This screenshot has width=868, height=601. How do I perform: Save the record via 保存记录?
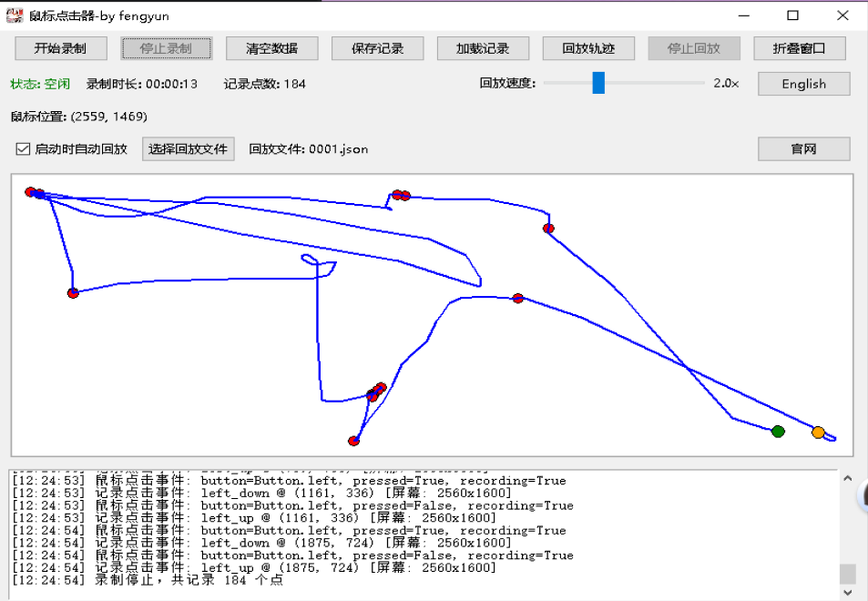pyautogui.click(x=378, y=48)
